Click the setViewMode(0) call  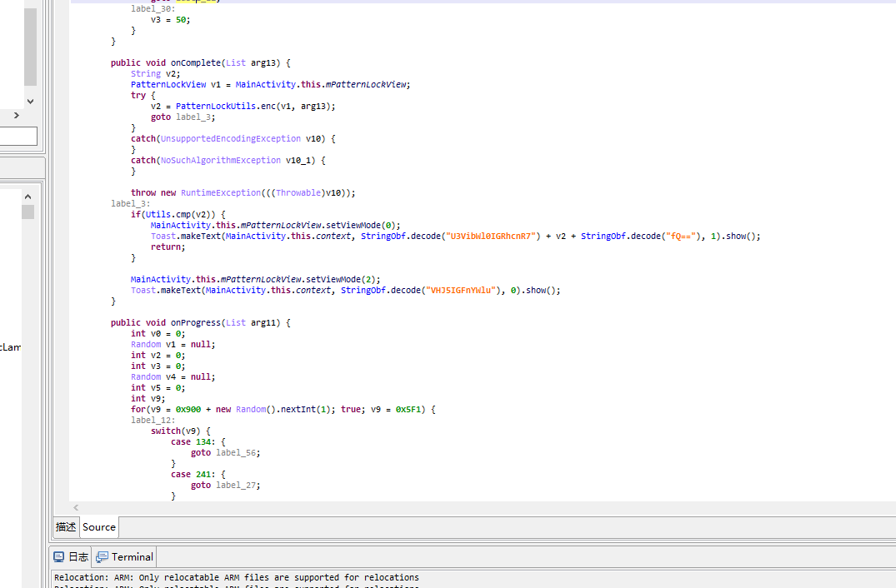(361, 226)
